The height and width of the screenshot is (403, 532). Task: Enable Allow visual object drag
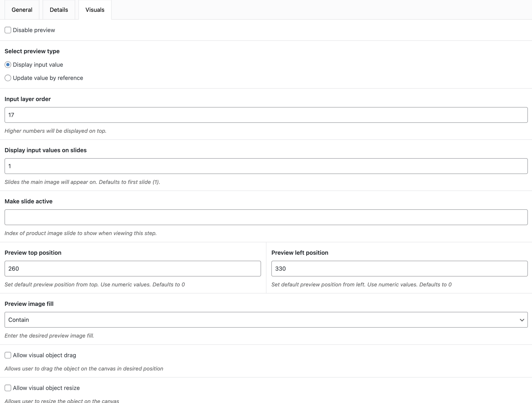[x=8, y=355]
